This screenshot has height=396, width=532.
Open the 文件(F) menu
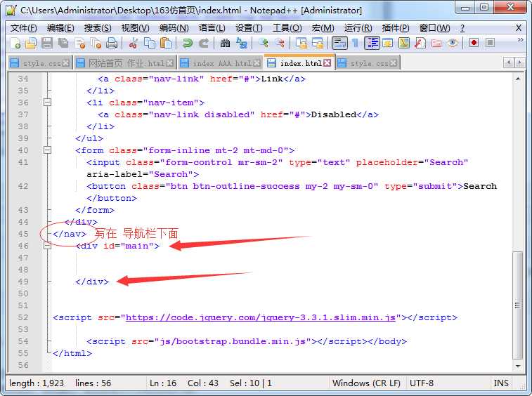(23, 28)
